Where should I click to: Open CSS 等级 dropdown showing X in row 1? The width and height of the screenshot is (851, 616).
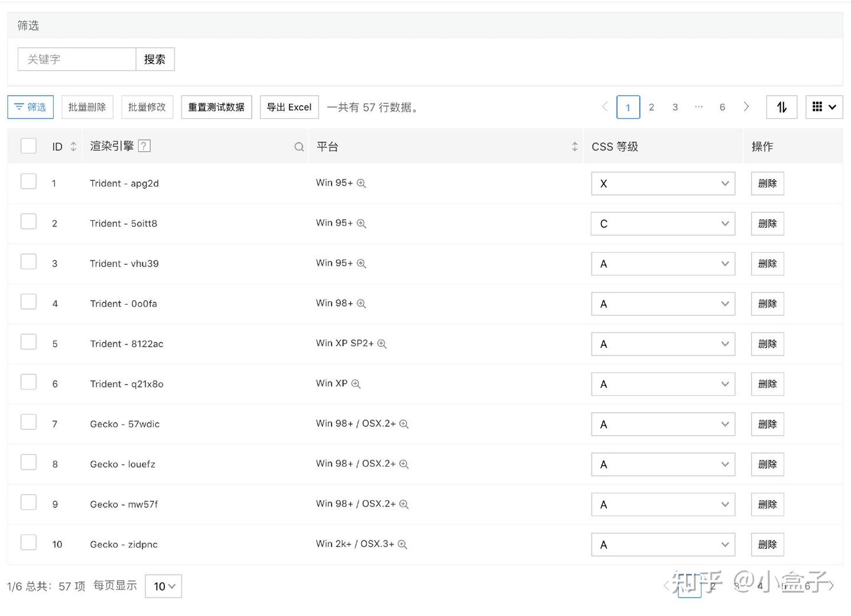tap(662, 184)
